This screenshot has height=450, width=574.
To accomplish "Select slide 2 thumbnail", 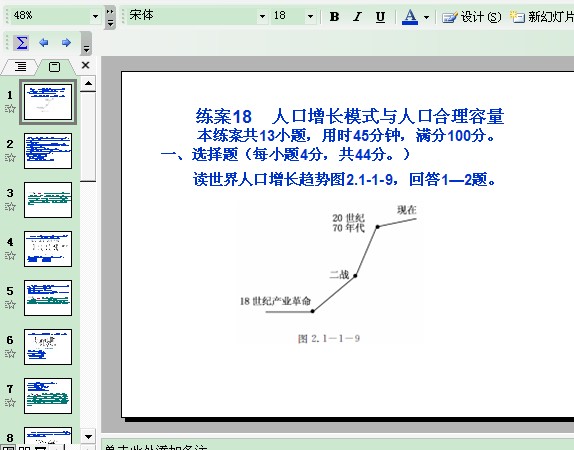I will [48, 151].
